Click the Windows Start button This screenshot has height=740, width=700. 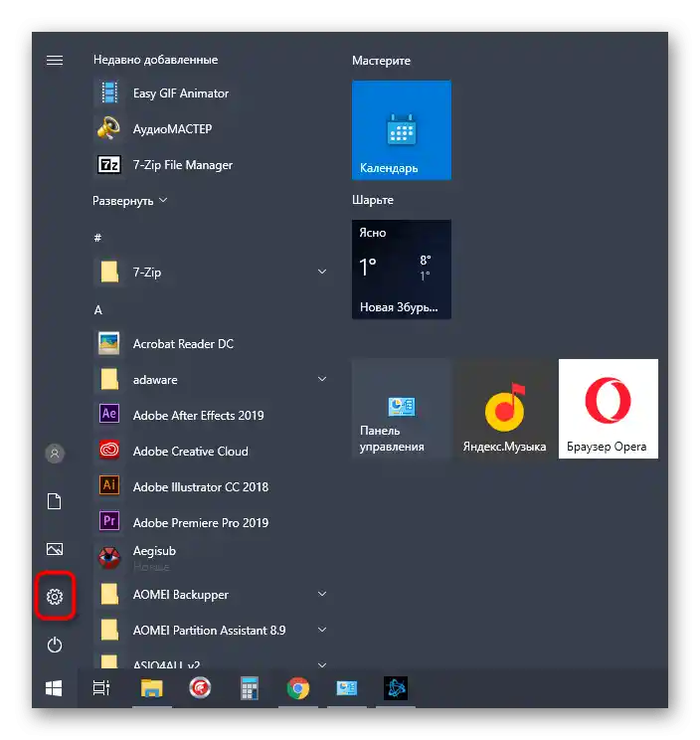coord(54,688)
